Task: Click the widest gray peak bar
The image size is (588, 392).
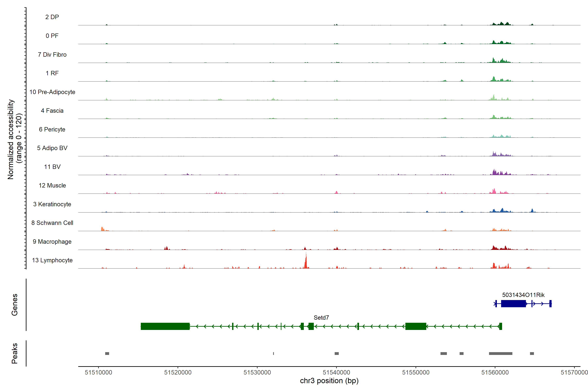Action: (500, 353)
